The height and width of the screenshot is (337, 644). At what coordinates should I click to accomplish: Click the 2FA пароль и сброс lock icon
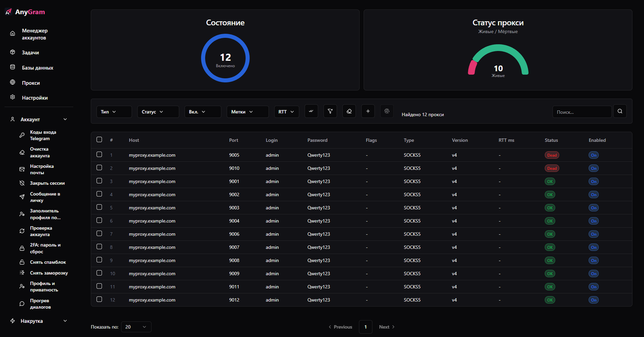tap(22, 248)
